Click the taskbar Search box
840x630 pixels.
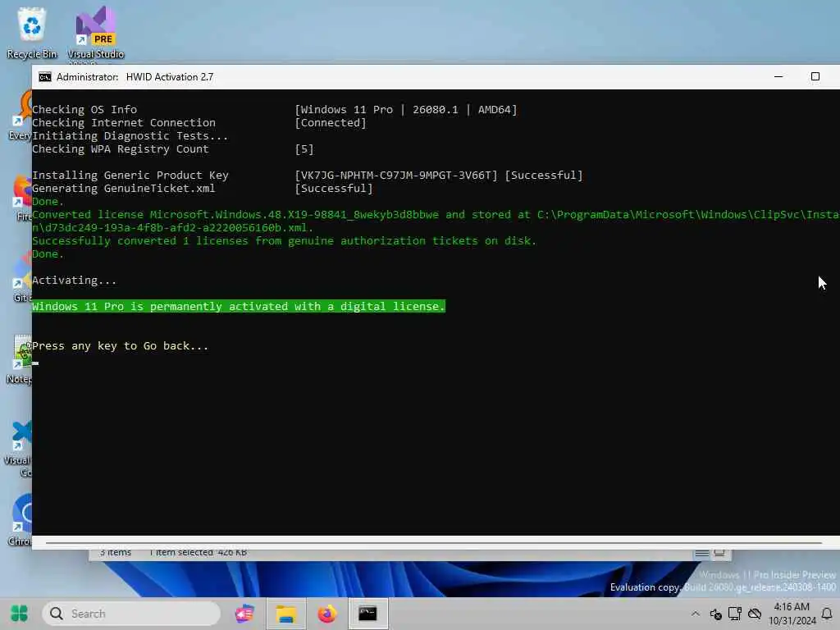click(x=131, y=614)
